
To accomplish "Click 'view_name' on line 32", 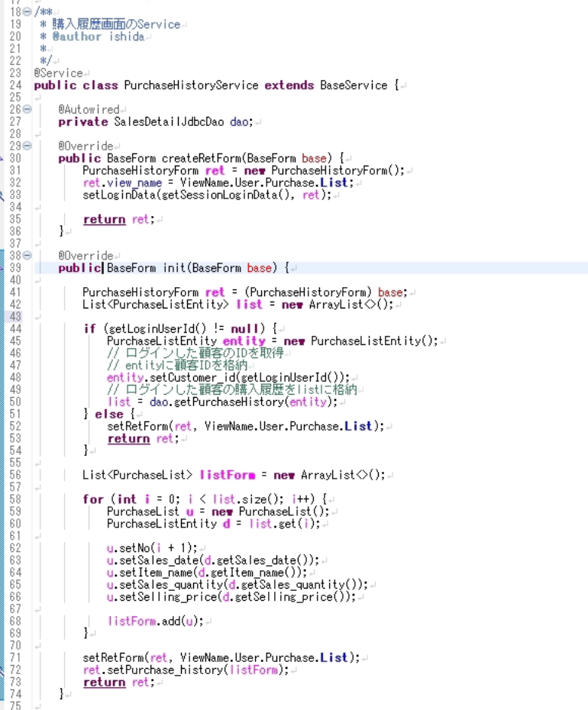I will (x=134, y=182).
